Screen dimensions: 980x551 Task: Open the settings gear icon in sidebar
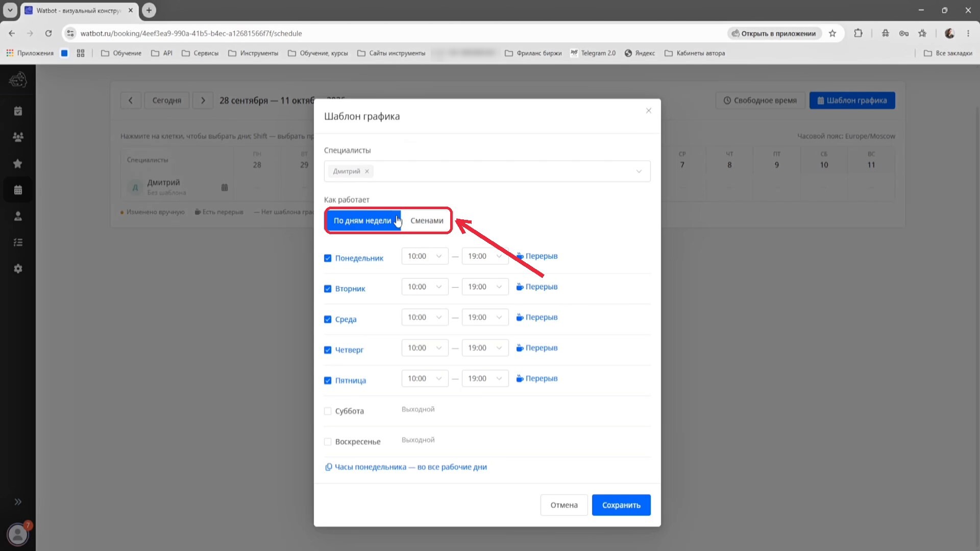(x=18, y=268)
